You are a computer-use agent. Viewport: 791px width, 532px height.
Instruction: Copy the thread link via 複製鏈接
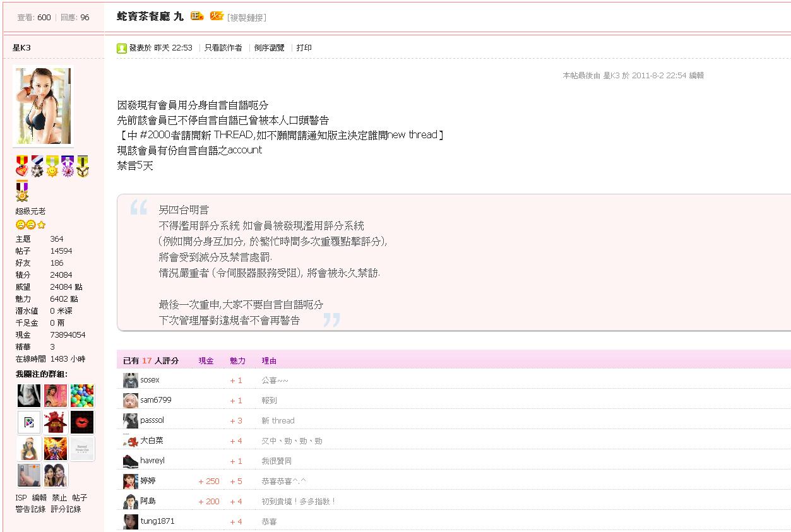click(247, 18)
